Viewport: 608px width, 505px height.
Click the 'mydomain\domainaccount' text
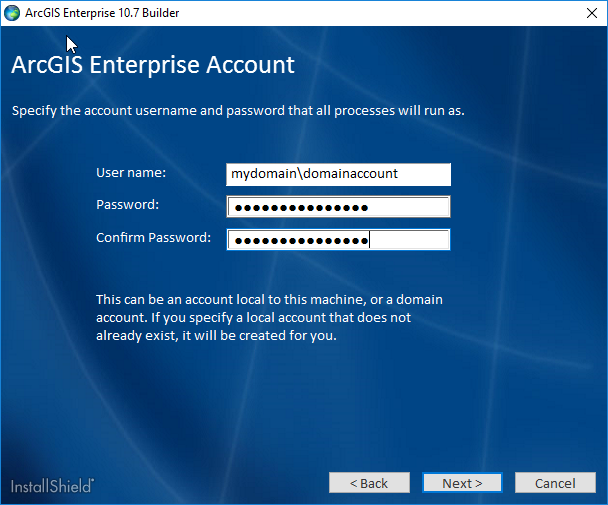314,174
